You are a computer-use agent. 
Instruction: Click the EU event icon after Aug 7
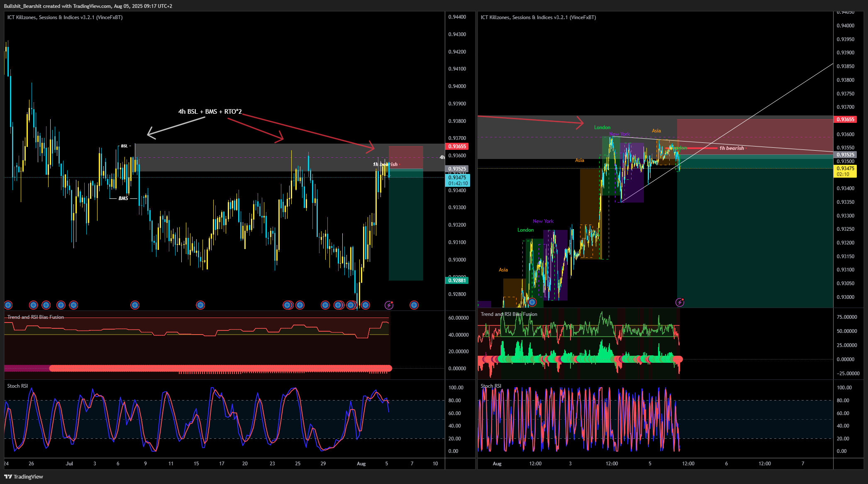(x=414, y=305)
